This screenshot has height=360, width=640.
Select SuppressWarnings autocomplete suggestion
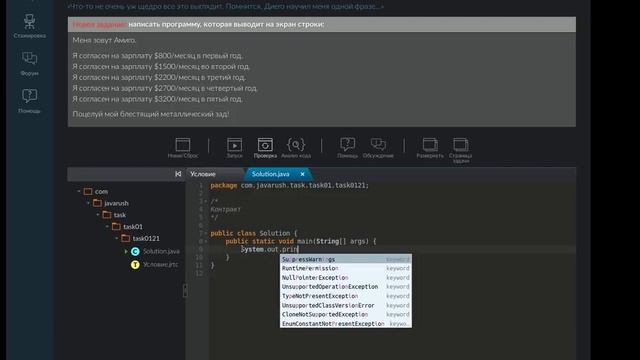point(346,259)
